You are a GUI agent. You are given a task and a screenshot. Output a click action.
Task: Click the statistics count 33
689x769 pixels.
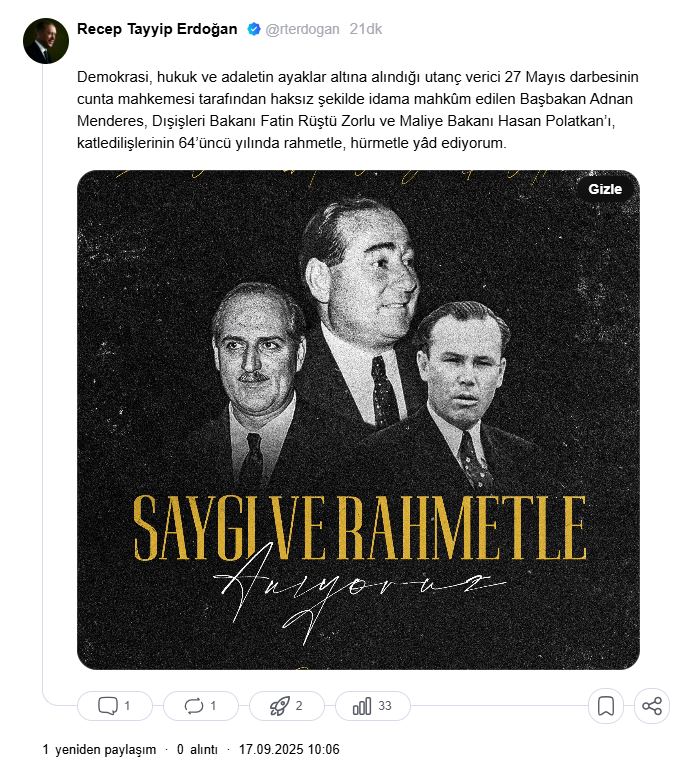(x=385, y=706)
